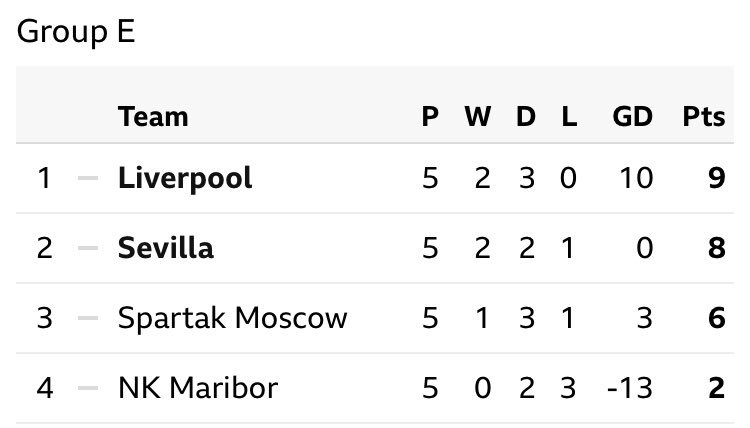The width and height of the screenshot is (750, 428).
Task: Click the W (wins) column header
Action: point(478,117)
